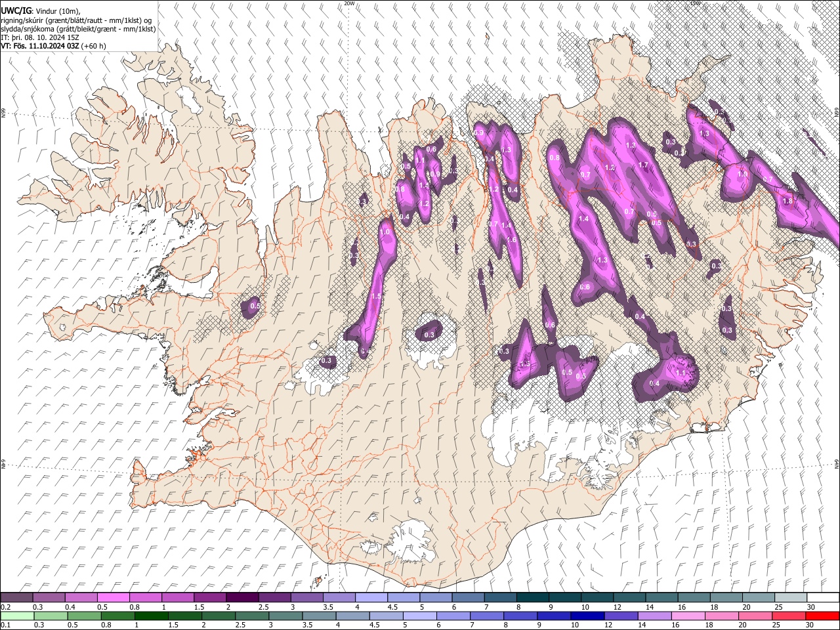
Task: Click the '1.6' snowfall value on map
Action: pyautogui.click(x=512, y=240)
